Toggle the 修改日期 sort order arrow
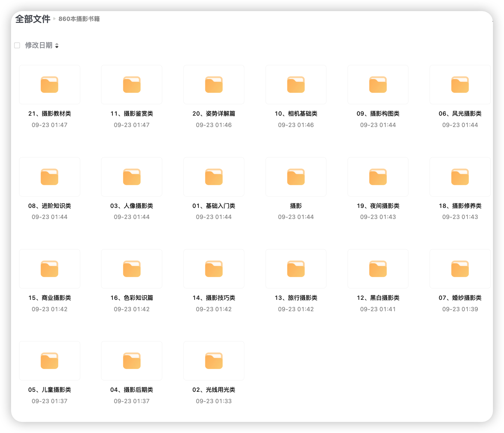 [x=57, y=46]
